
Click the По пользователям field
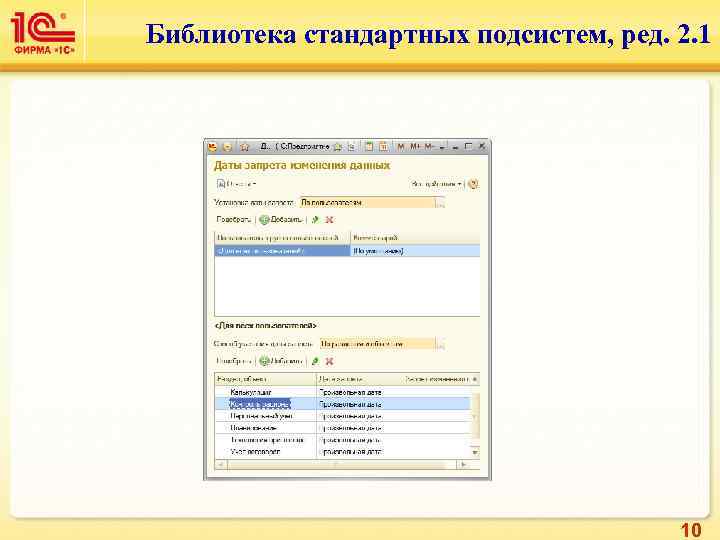pyautogui.click(x=367, y=202)
